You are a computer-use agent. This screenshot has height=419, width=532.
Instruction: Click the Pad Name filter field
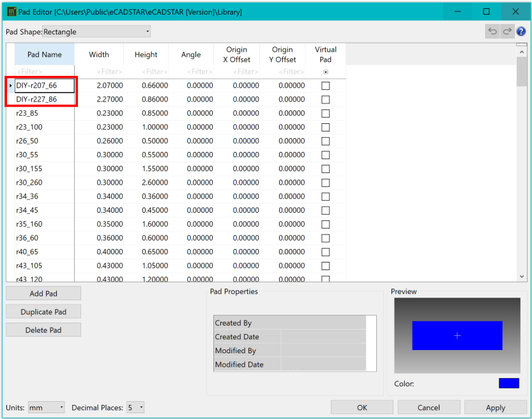[45, 72]
